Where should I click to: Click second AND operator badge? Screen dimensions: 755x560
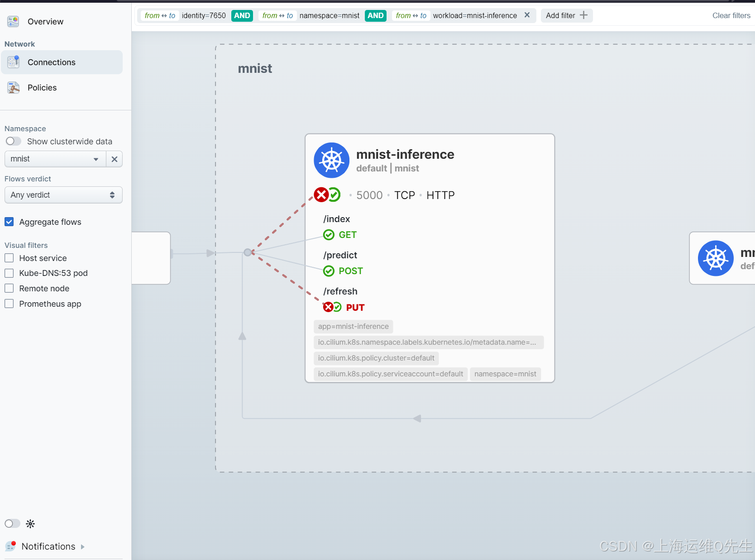click(x=376, y=15)
